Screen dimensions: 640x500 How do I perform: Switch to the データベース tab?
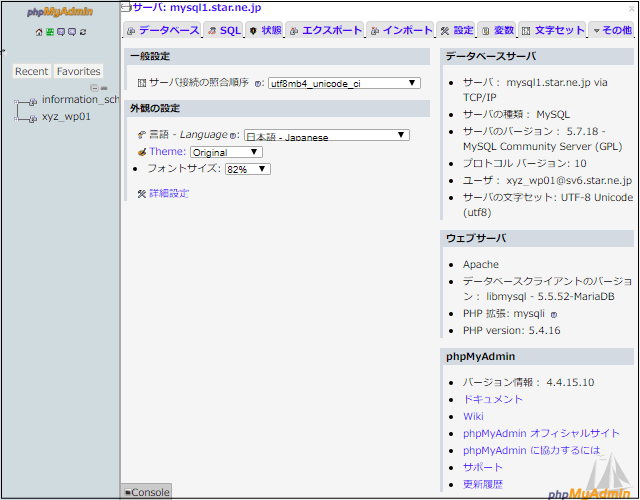point(162,30)
